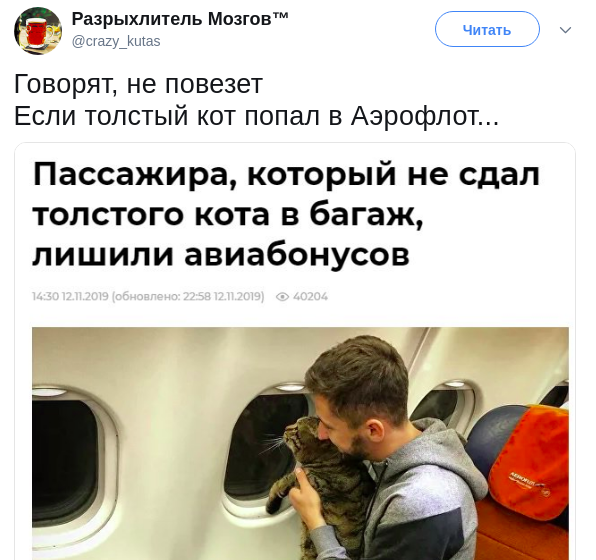The height and width of the screenshot is (560, 596).
Task: Expand the tweet options chevron
Action: [565, 30]
